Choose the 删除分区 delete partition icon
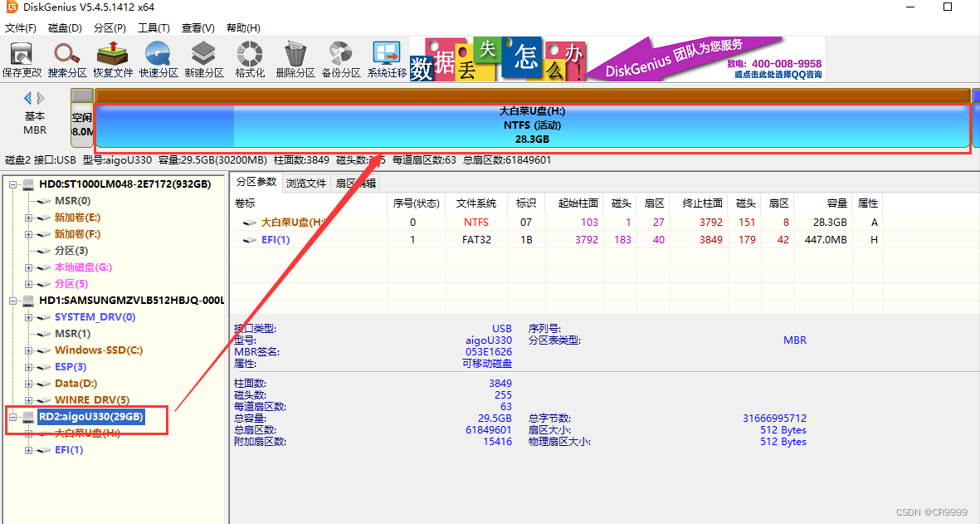Screen dimensions: 980x524 (295, 60)
